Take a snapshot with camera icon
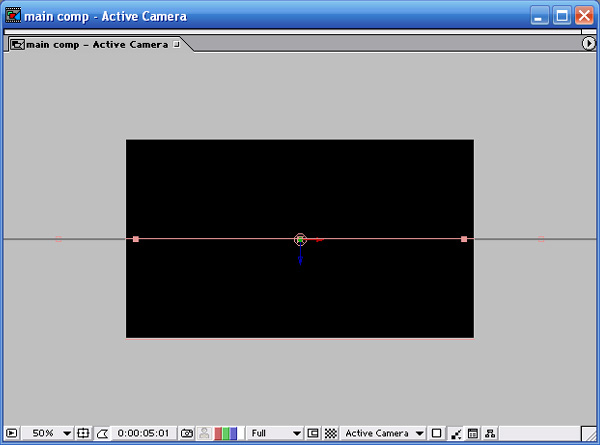 pyautogui.click(x=187, y=434)
